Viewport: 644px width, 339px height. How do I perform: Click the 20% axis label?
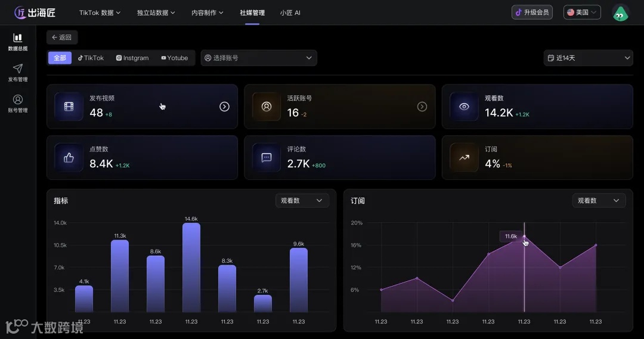point(357,223)
